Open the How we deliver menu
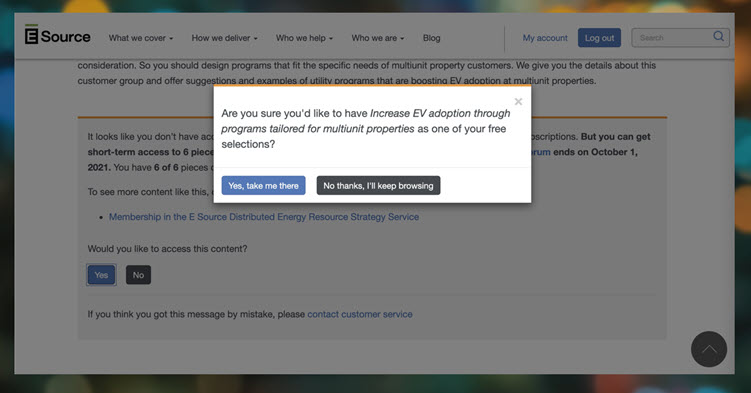Viewport: 751px width, 393px height. [x=225, y=38]
